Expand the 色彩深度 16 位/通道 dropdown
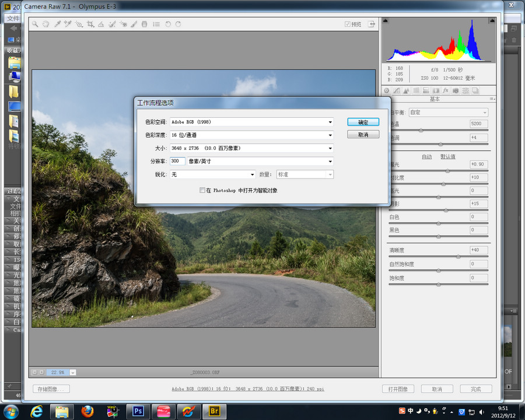The width and height of the screenshot is (525, 420). tap(251, 135)
